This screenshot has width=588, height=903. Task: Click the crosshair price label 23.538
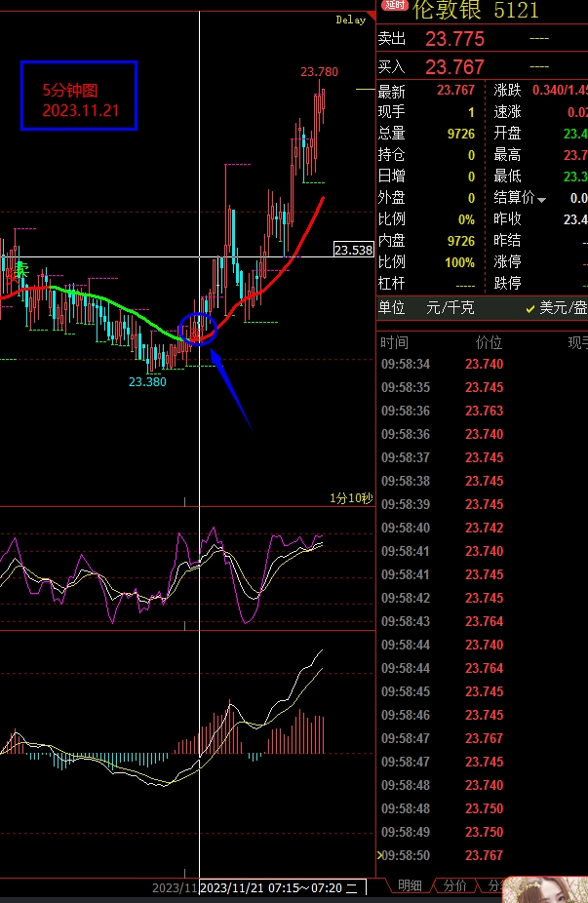pos(354,250)
